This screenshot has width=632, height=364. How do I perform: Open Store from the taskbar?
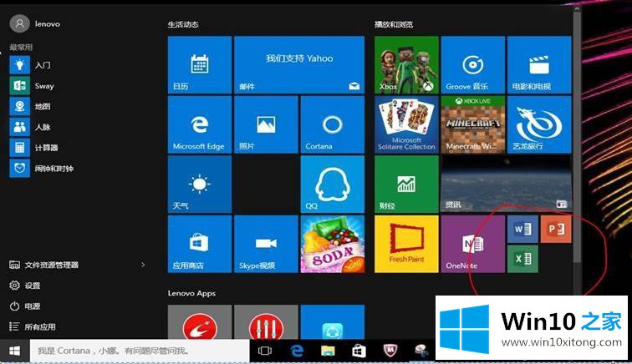pos(359,351)
